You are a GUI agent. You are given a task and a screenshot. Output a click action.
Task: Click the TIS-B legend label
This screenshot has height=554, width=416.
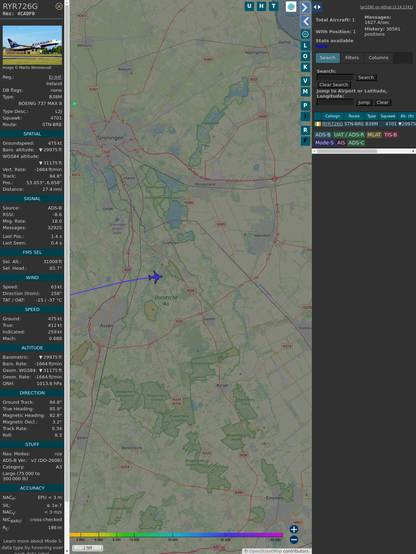coord(390,135)
